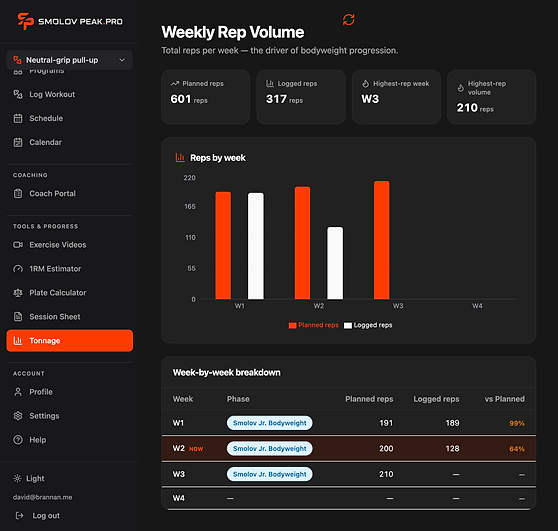The width and height of the screenshot is (558, 531).
Task: Open the Settings page
Action: 44,416
